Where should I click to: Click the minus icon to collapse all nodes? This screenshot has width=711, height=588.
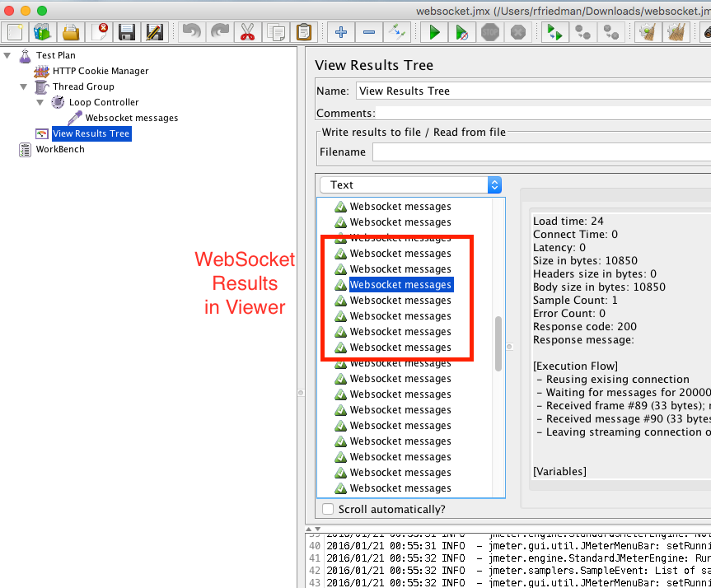(369, 32)
